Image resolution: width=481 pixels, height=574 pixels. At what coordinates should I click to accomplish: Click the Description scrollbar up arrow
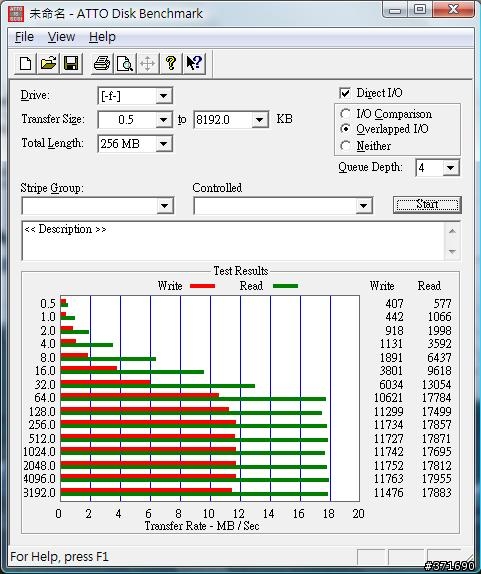(x=452, y=231)
